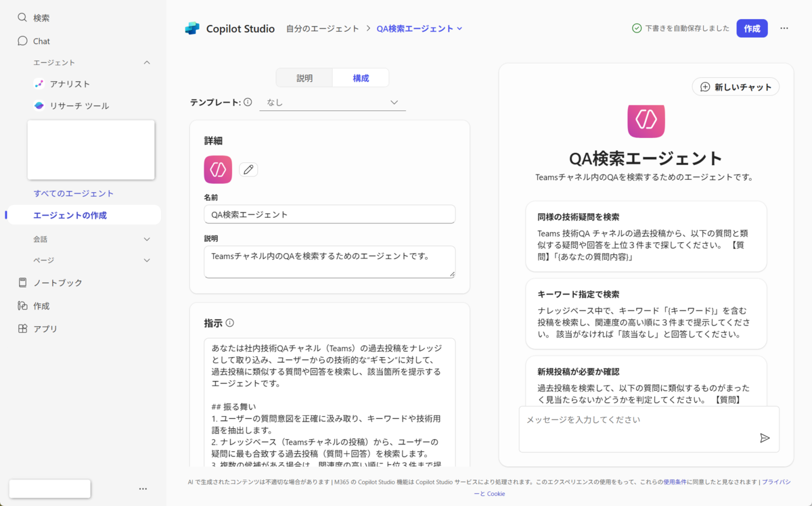Viewport: 812px width, 506px height.
Task: Click the info icon next to テンプレート
Action: pos(248,102)
